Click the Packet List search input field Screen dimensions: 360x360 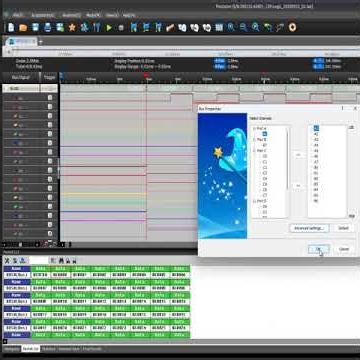point(39,260)
